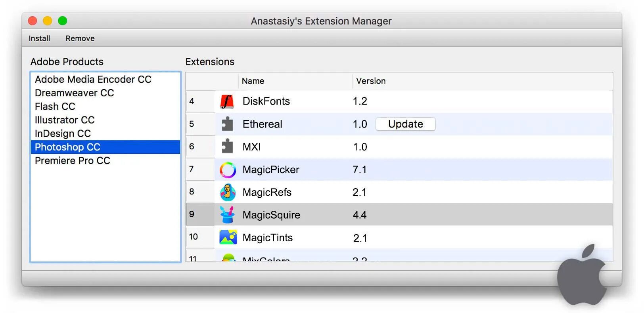The height and width of the screenshot is (313, 644).
Task: Click the green zoom window button
Action: click(x=63, y=21)
